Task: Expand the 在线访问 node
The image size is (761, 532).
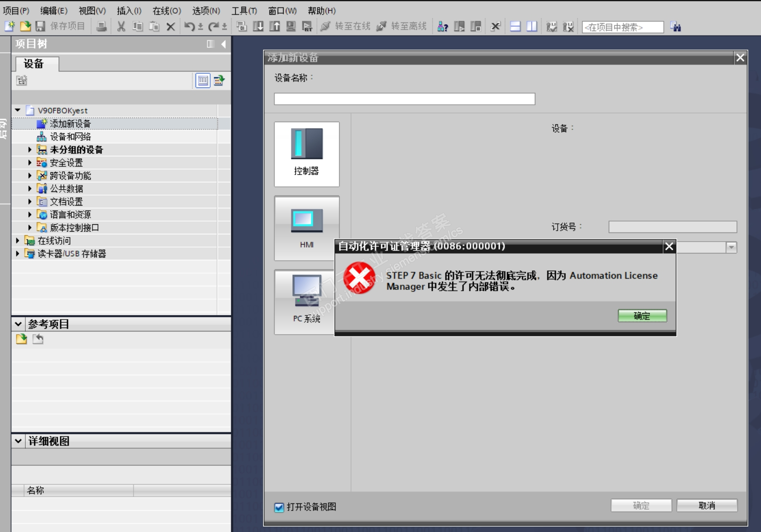Action: pyautogui.click(x=17, y=241)
